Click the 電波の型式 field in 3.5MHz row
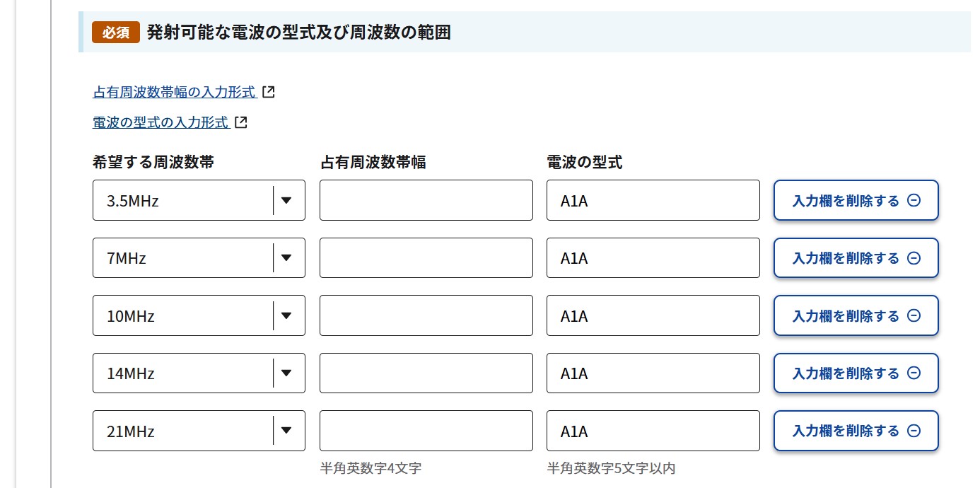The width and height of the screenshot is (980, 488). click(x=653, y=200)
